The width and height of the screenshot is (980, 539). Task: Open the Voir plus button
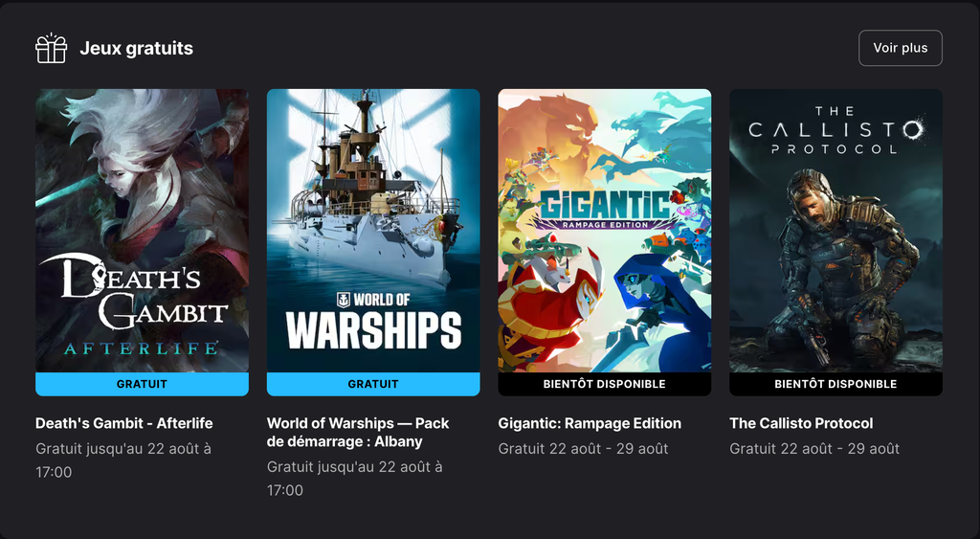point(900,48)
